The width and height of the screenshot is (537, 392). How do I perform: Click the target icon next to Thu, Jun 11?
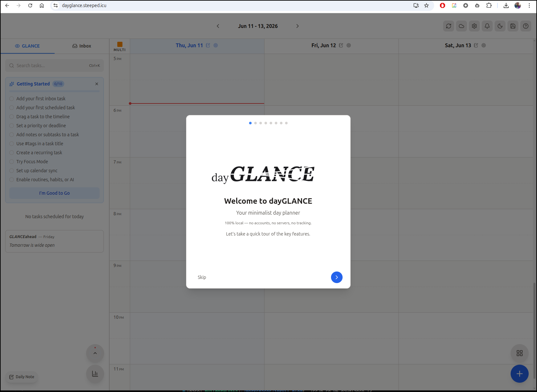click(216, 45)
